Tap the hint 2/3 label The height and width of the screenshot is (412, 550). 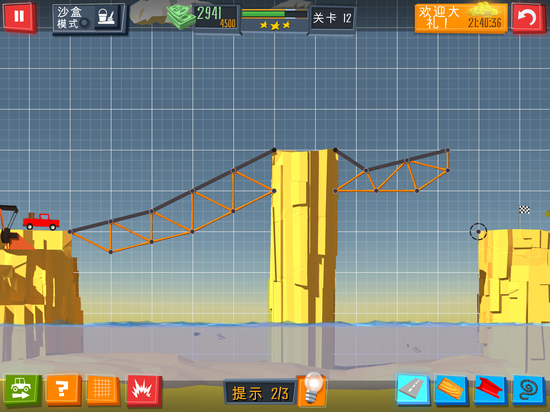click(260, 393)
